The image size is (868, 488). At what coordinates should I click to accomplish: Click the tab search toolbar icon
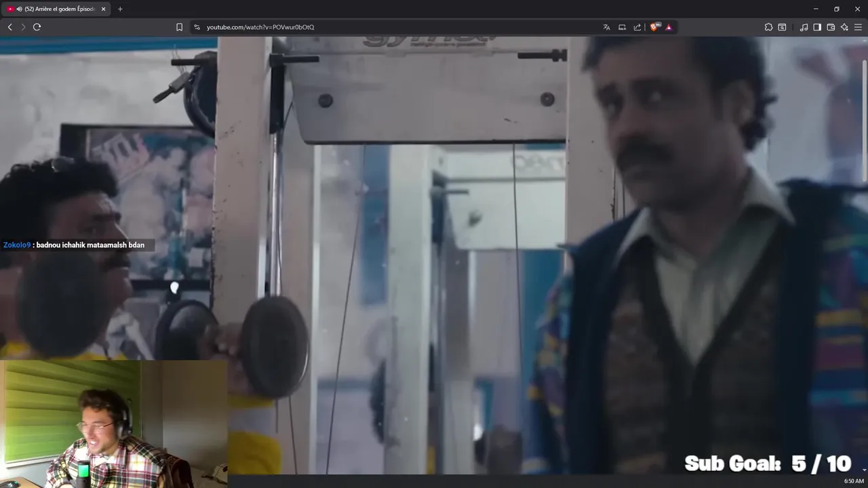(x=782, y=27)
